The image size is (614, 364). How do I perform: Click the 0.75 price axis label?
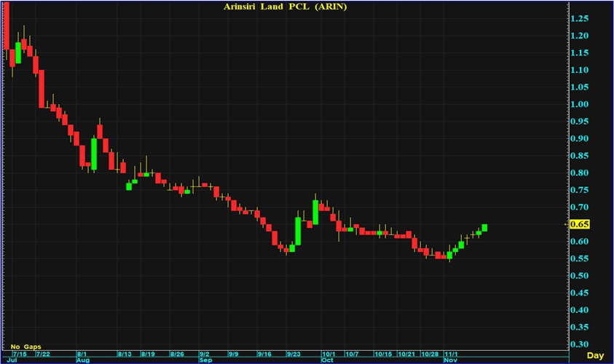(x=580, y=190)
